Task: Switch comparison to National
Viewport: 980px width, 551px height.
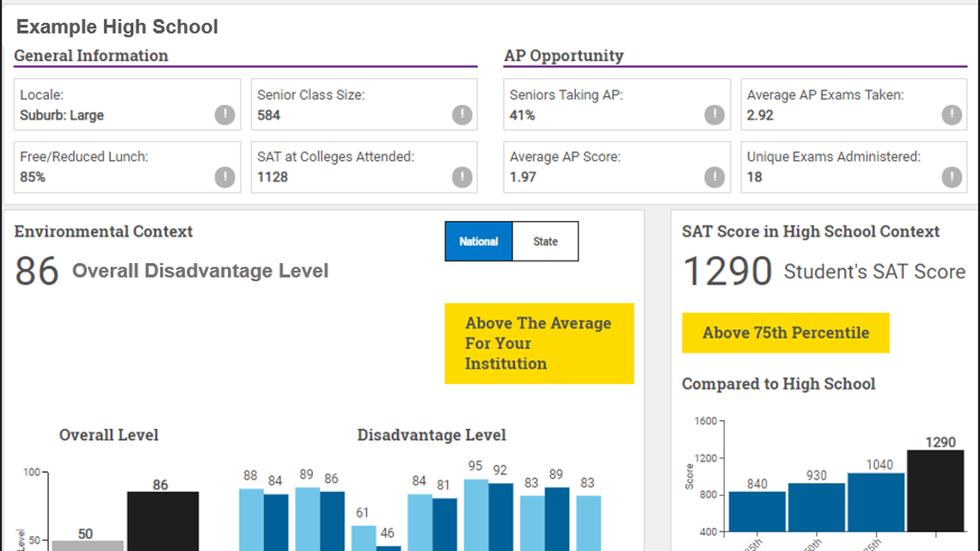Action: pos(479,242)
